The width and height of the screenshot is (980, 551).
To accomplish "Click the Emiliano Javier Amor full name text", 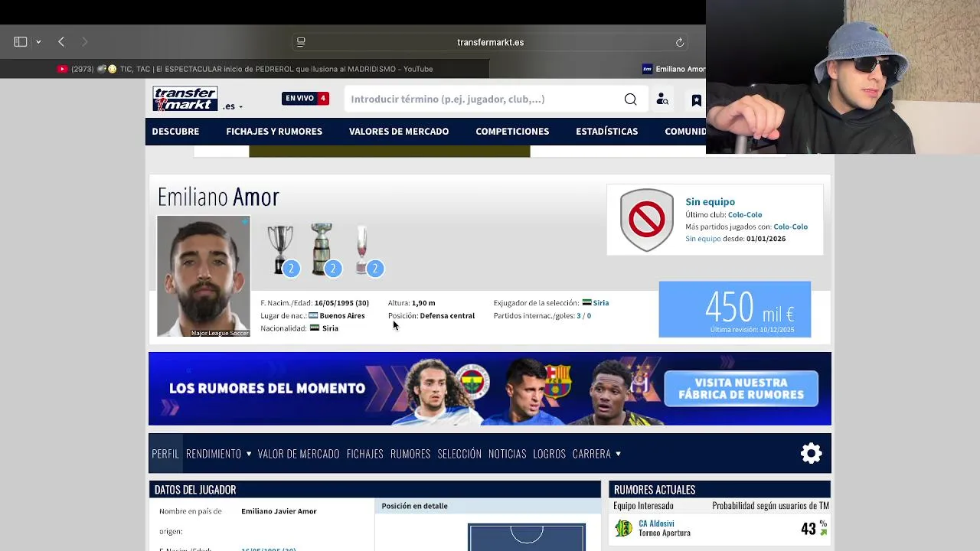I will (279, 511).
